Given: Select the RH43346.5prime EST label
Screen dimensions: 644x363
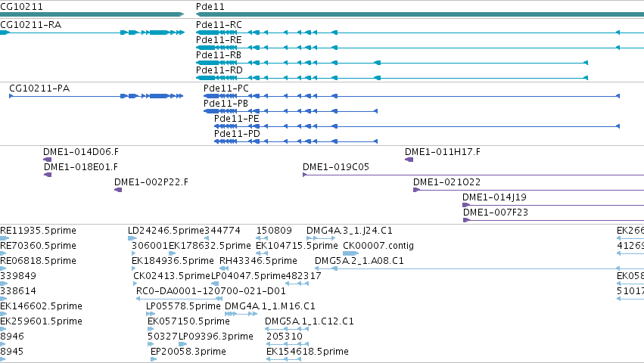Looking at the screenshot, I should point(258,261).
